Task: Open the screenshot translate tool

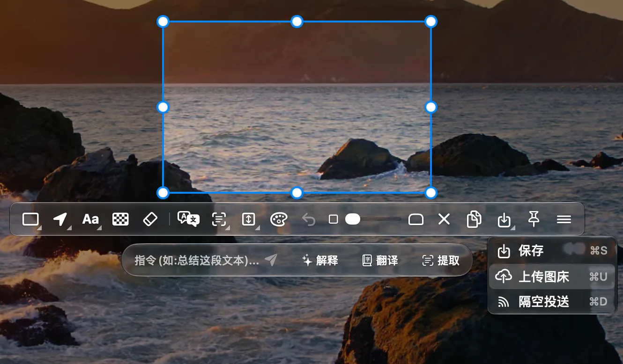Action: click(188, 219)
